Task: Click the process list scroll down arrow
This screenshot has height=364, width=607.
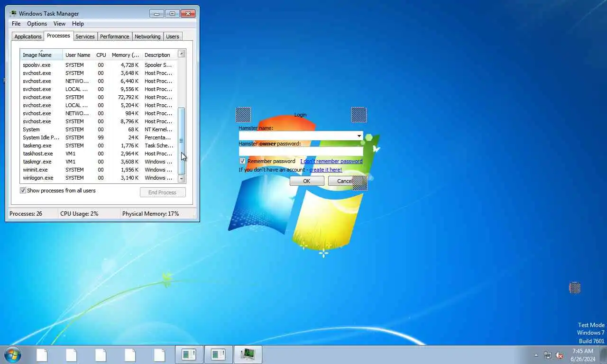Action: pos(181,179)
